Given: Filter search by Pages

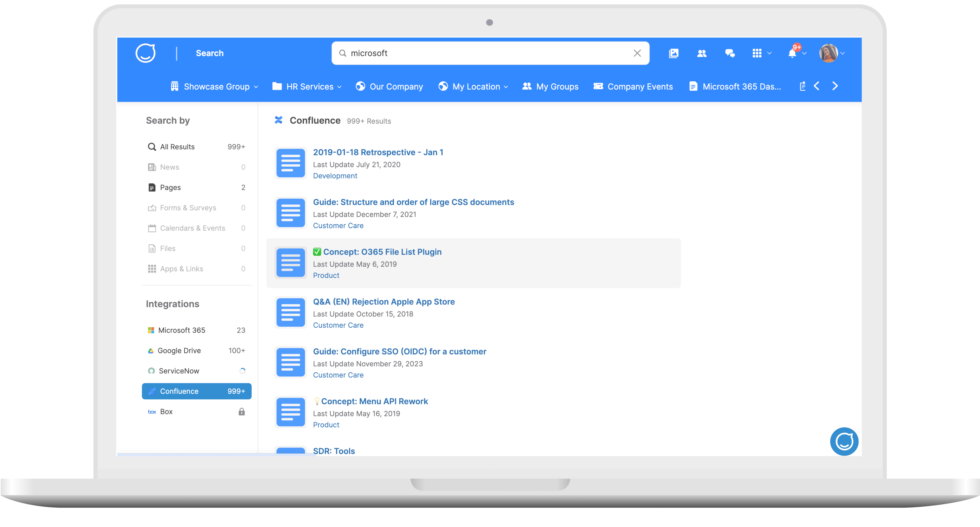Looking at the screenshot, I should (196, 188).
